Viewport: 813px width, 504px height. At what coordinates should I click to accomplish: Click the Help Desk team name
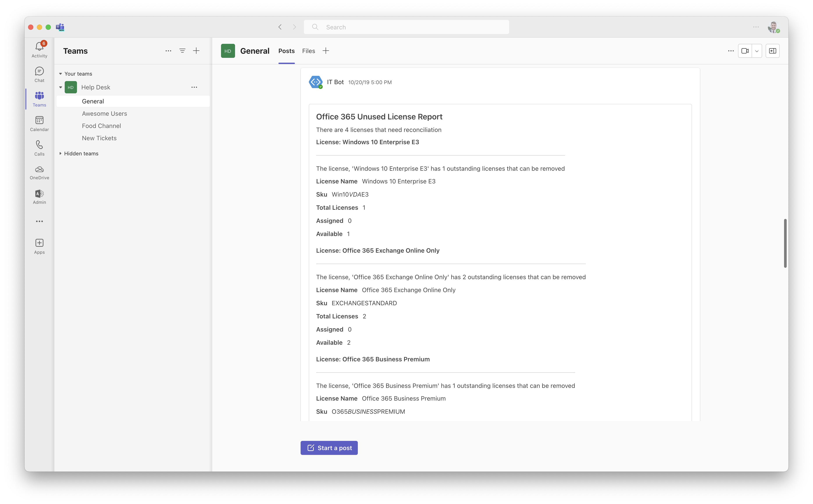96,87
